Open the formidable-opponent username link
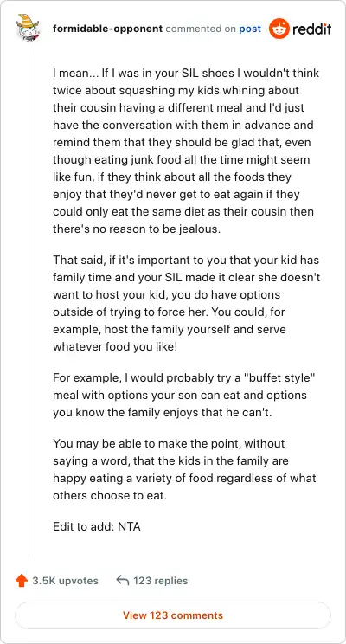Viewport: 346px width, 644px height. [107, 29]
